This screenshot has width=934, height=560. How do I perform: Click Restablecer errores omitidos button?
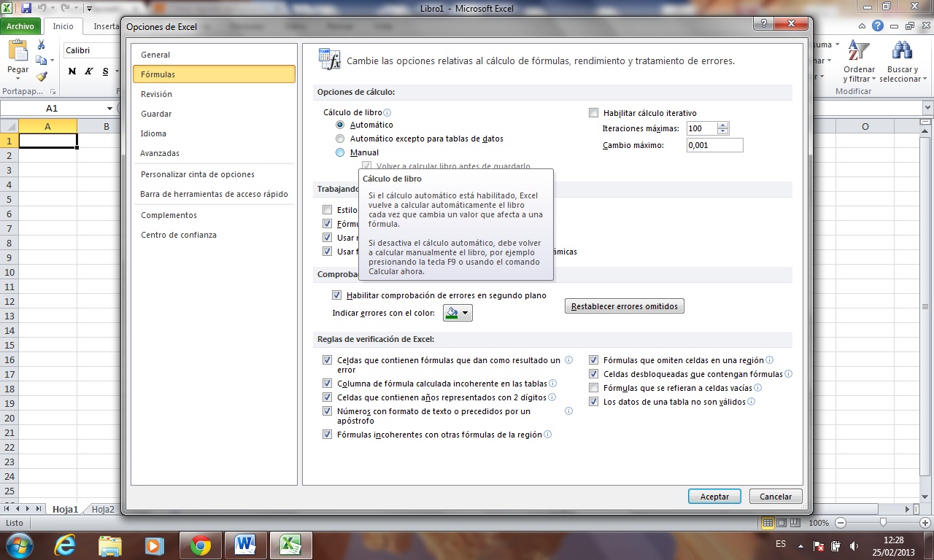click(x=625, y=306)
